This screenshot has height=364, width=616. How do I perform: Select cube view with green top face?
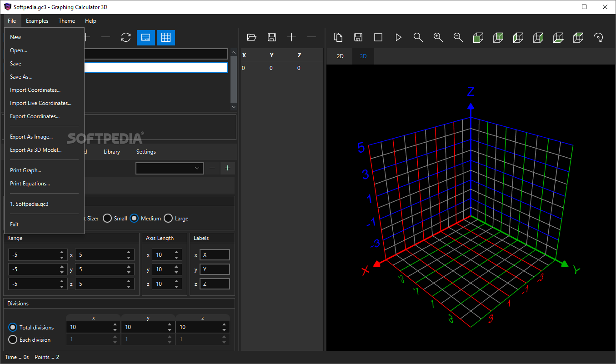578,37
